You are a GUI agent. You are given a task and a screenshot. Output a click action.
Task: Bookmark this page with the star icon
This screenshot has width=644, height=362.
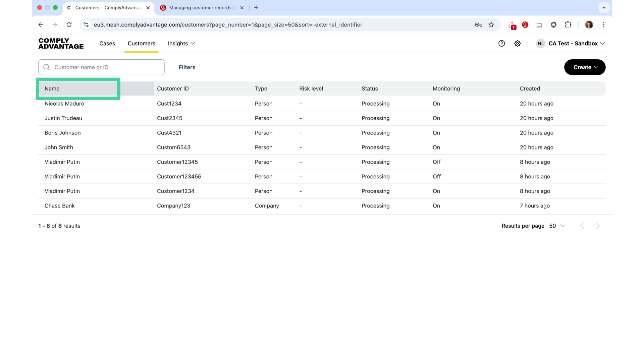(x=491, y=25)
